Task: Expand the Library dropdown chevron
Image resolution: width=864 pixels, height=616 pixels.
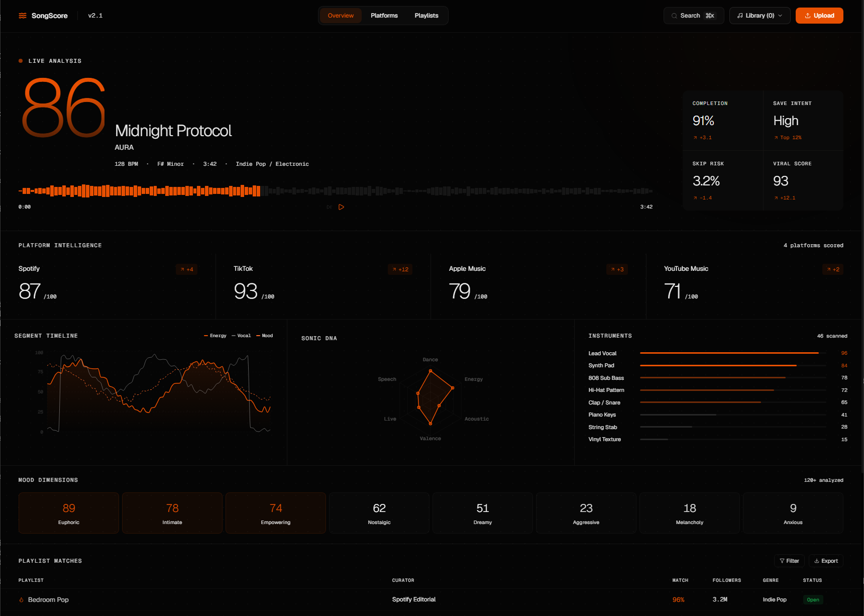Action: click(x=780, y=16)
